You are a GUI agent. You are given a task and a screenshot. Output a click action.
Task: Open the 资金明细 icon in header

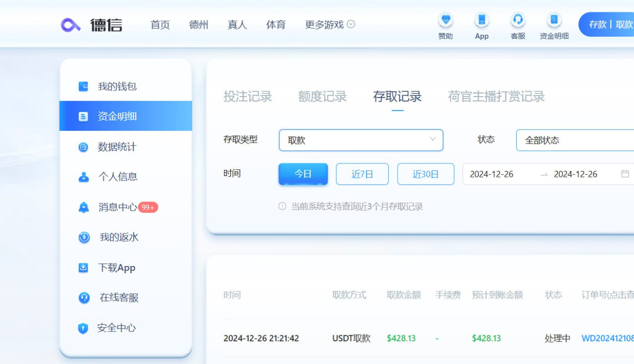tap(554, 20)
